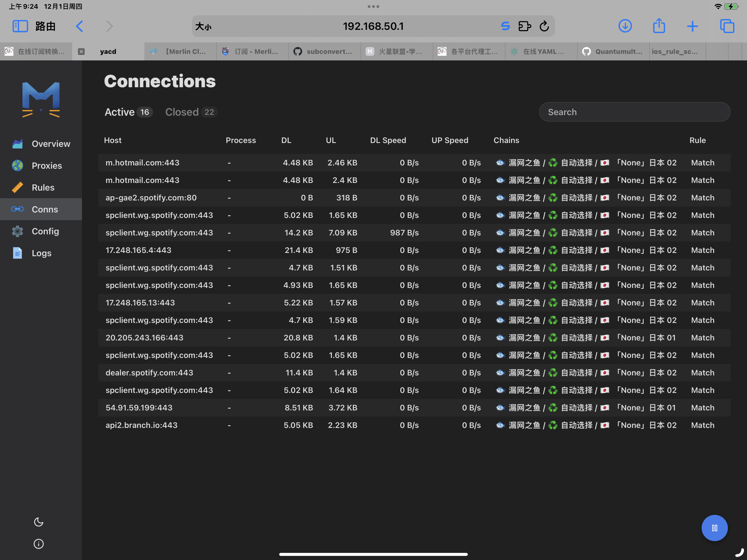Reload the page with the refresh button
Image resolution: width=747 pixels, height=560 pixels.
[544, 26]
